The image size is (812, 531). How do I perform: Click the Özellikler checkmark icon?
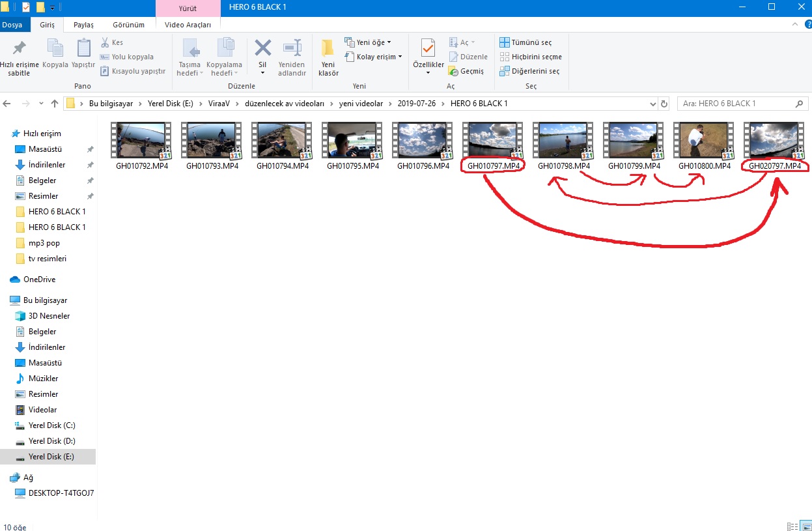pyautogui.click(x=428, y=48)
